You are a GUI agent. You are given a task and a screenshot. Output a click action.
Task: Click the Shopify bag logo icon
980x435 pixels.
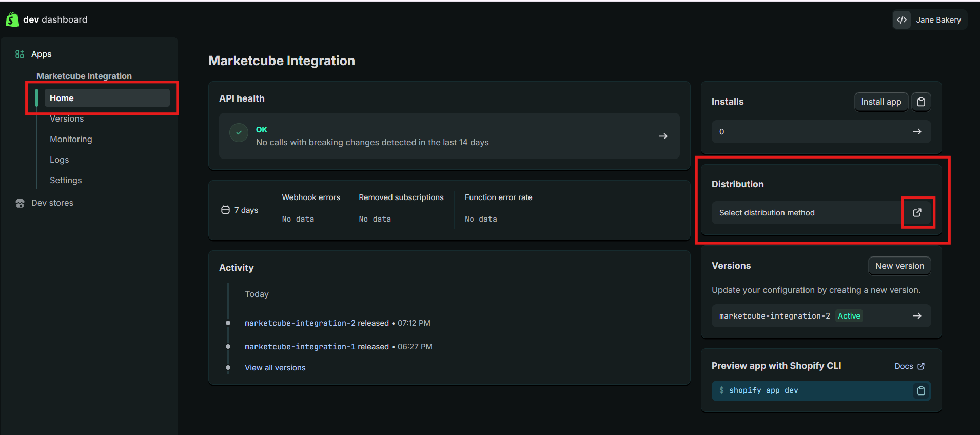click(12, 19)
